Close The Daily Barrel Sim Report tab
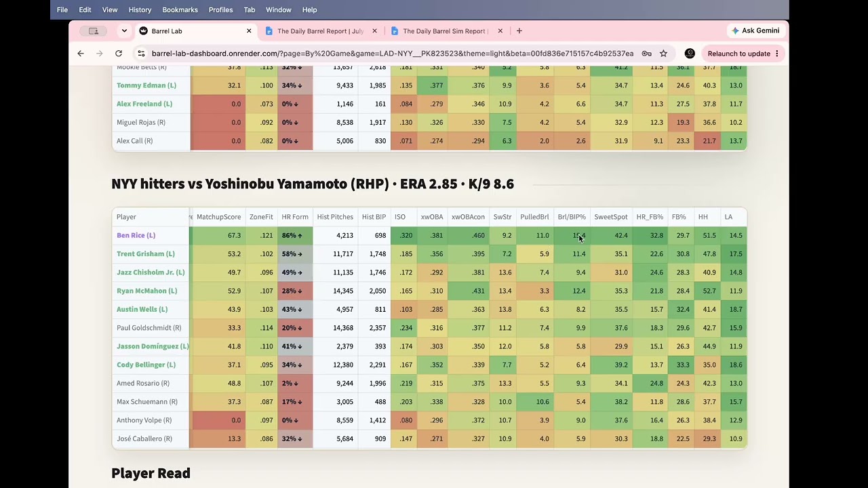The height and width of the screenshot is (488, 868). (500, 30)
